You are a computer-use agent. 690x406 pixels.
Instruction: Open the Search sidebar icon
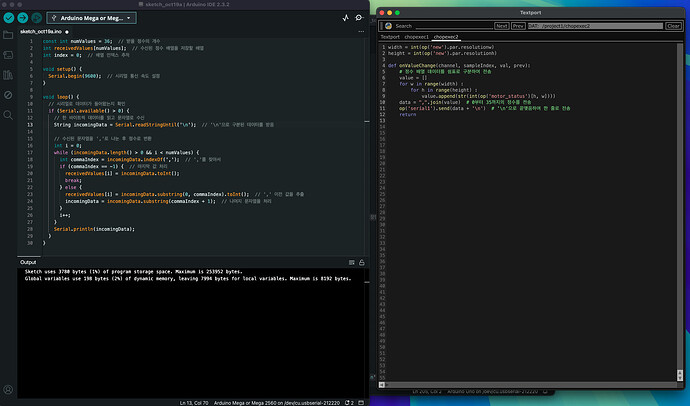coord(8,115)
